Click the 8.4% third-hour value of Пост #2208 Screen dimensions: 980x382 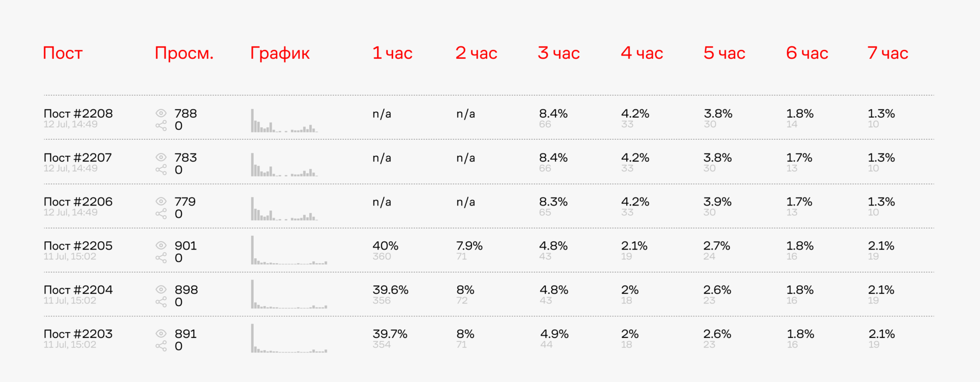click(x=554, y=113)
